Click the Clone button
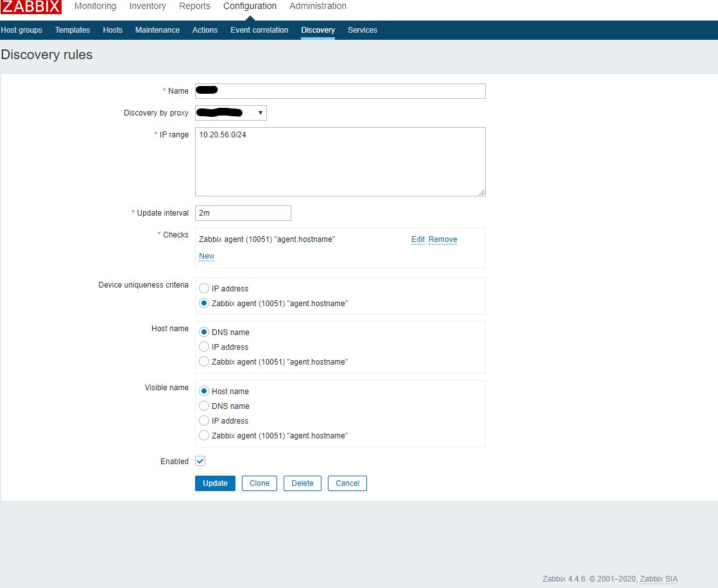Screen dimensions: 718x588 (x=260, y=483)
